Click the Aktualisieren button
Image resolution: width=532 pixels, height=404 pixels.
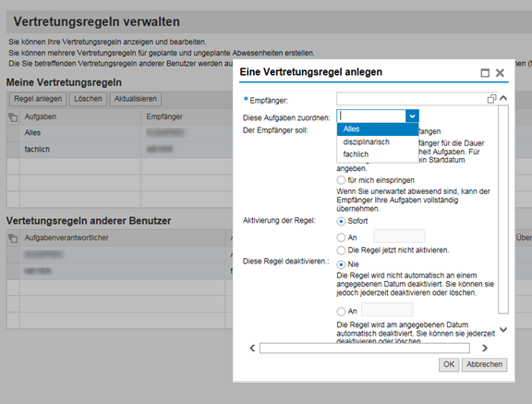tap(136, 99)
